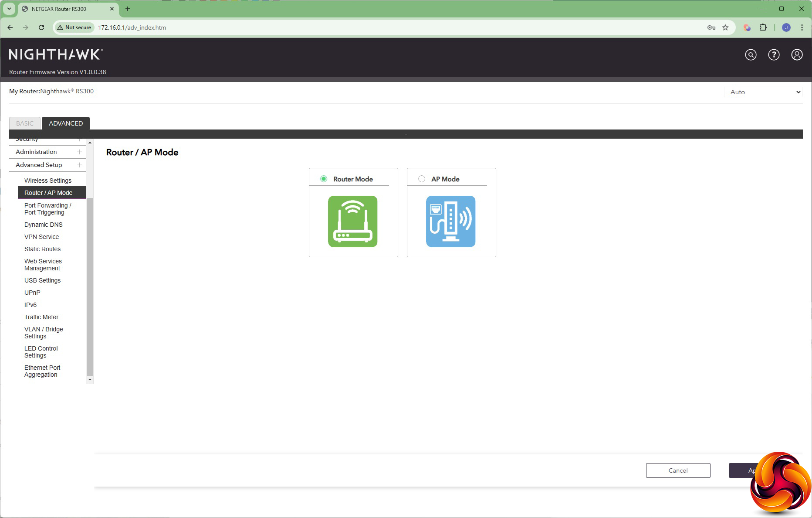This screenshot has height=518, width=812.
Task: Open the Chrome profile avatar
Action: point(786,27)
